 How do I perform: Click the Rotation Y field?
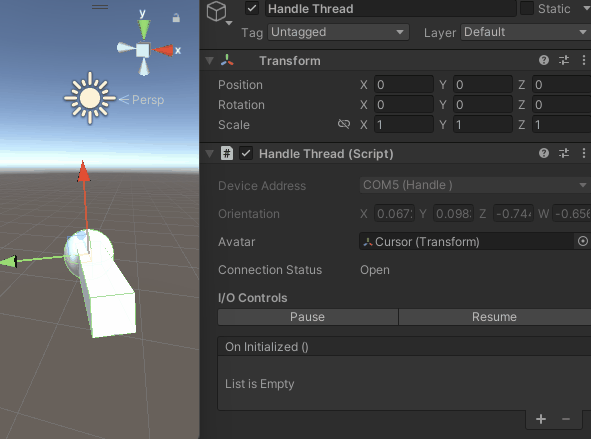tap(483, 104)
